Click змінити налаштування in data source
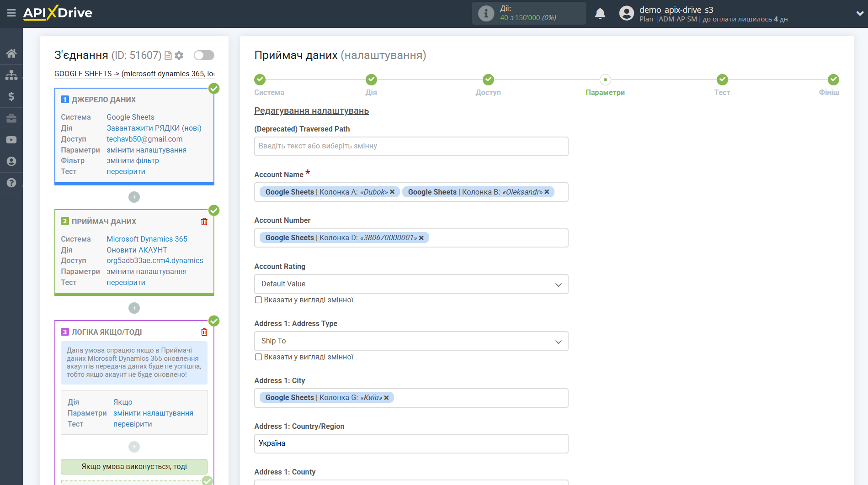The width and height of the screenshot is (868, 485). point(146,150)
